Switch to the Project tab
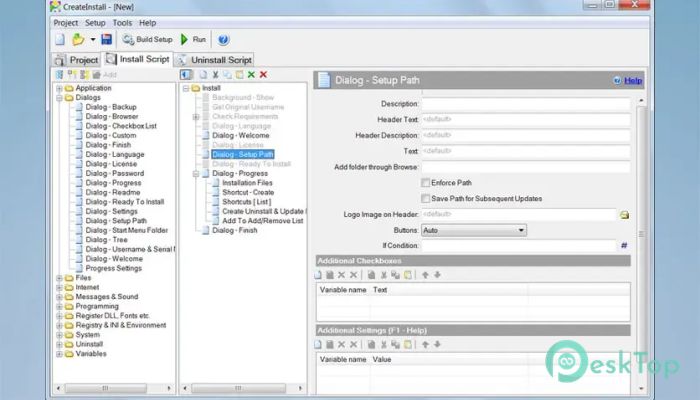 (76, 60)
